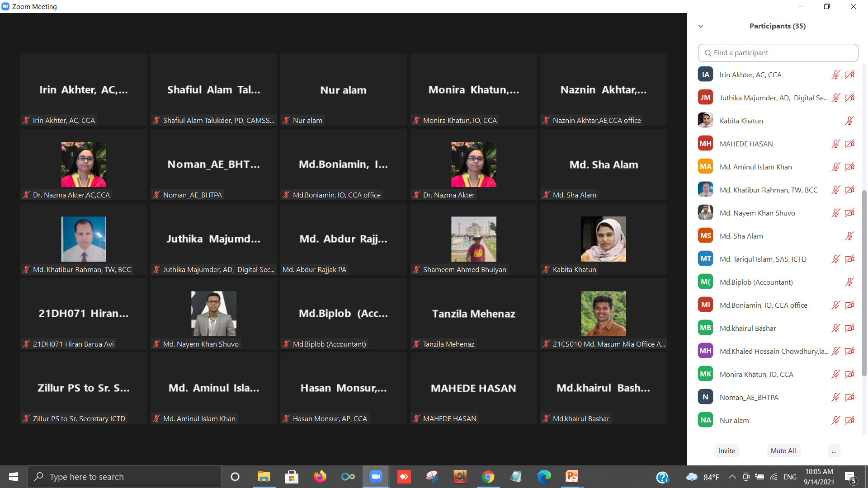The image size is (868, 488).
Task: Toggle video icon for MAHEDE HASAN in list
Action: [x=849, y=144]
